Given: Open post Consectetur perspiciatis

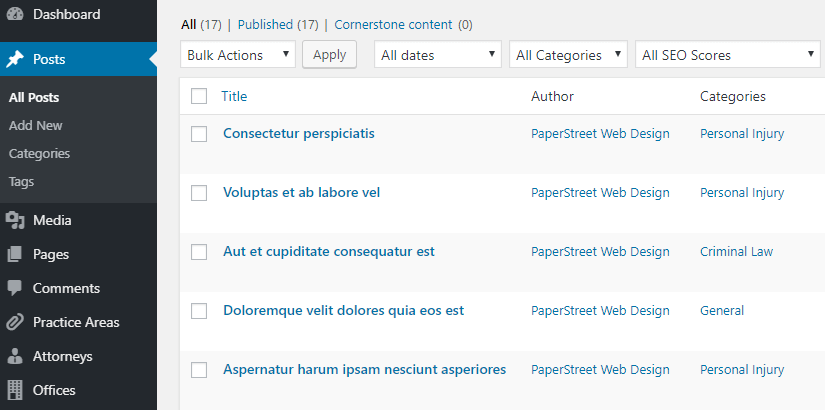Looking at the screenshot, I should point(299,134).
